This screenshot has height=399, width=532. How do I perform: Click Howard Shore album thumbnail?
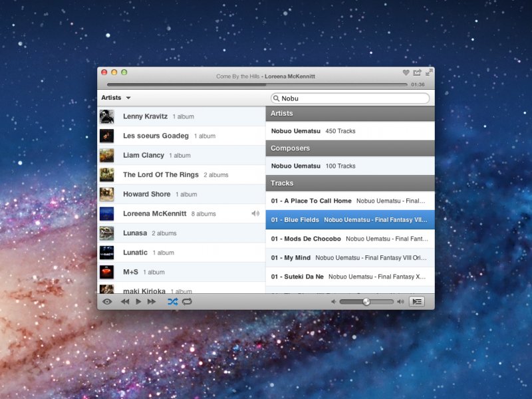click(x=106, y=194)
